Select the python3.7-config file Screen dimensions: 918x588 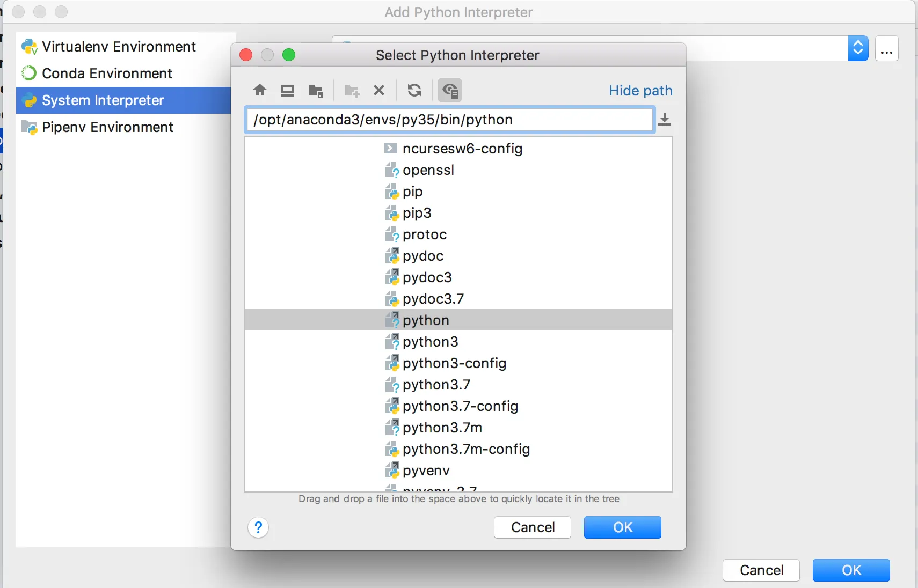pyautogui.click(x=458, y=406)
